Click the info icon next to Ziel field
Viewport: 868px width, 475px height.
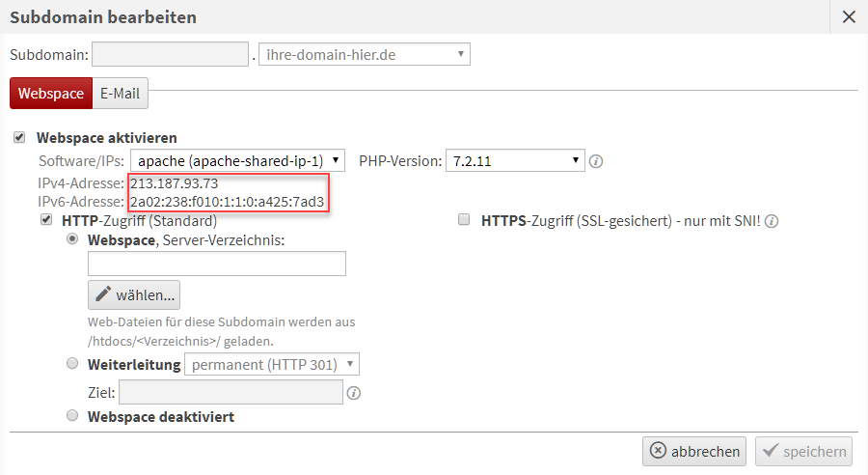354,393
